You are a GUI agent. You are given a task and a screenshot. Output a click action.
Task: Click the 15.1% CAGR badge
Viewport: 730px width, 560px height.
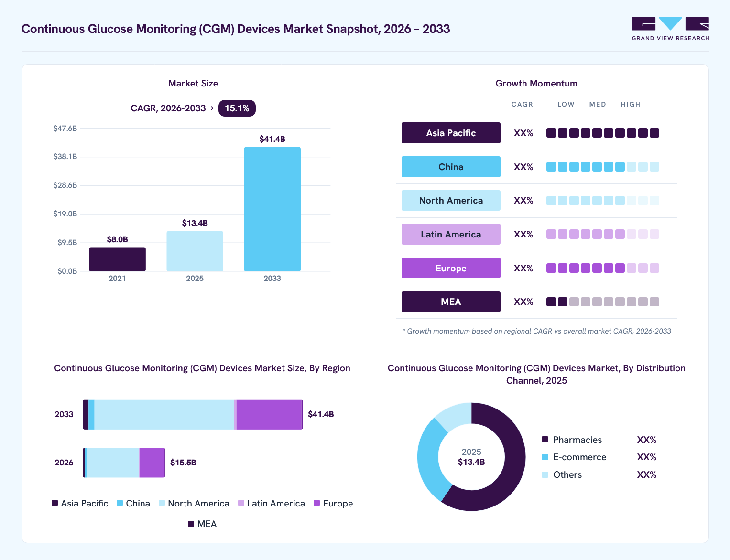pos(237,108)
